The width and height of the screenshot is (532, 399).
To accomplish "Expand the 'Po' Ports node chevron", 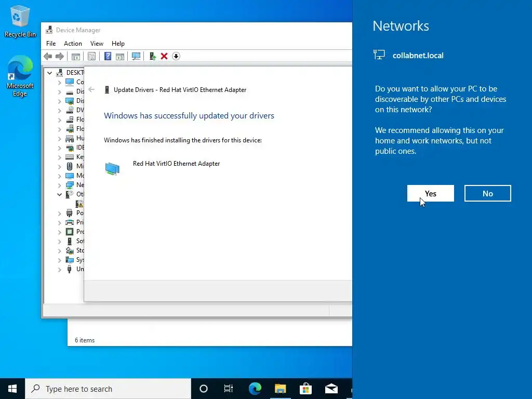I will coord(60,214).
